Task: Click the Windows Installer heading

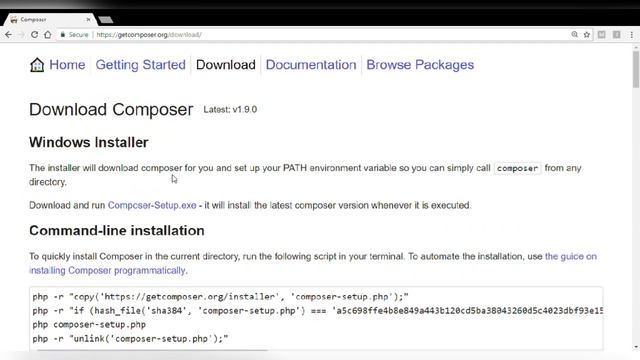Action: click(89, 142)
